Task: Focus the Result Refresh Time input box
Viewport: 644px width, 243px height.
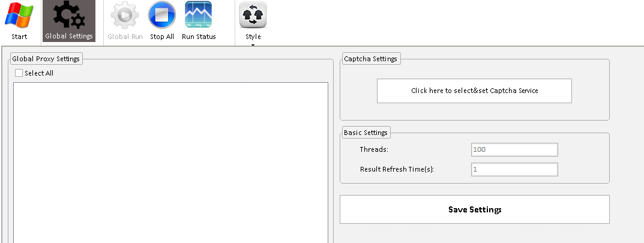Action: pyautogui.click(x=514, y=170)
